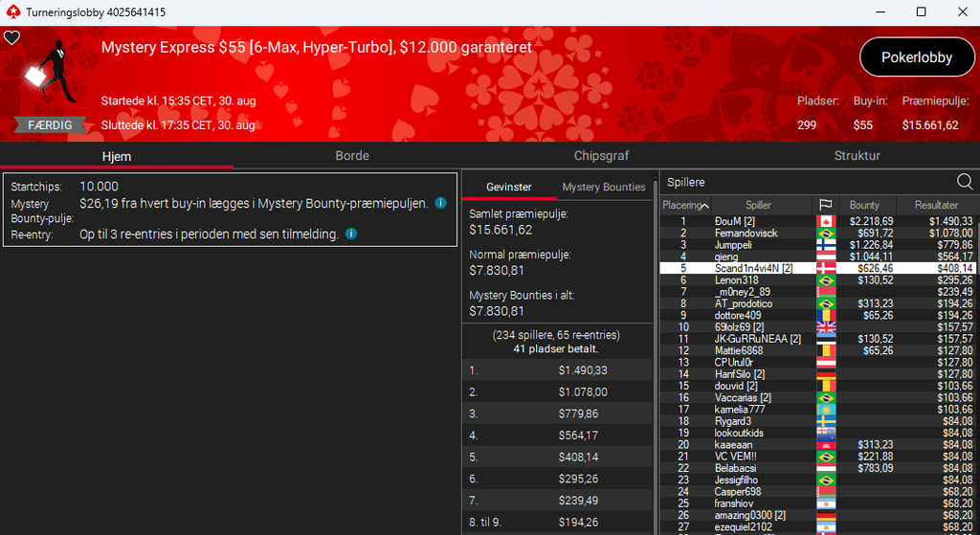Click UK flag beside 69lolz69
This screenshot has height=535, width=980.
tap(826, 327)
